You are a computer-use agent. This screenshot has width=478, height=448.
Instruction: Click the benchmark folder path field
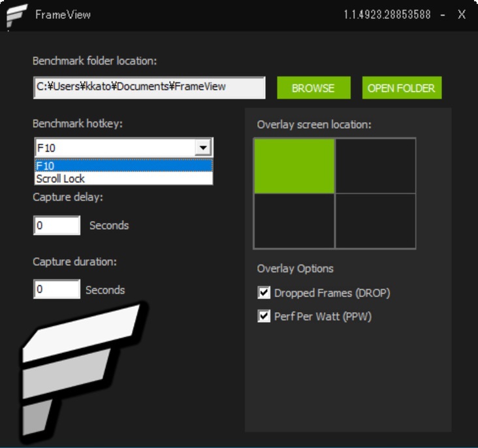pyautogui.click(x=149, y=88)
